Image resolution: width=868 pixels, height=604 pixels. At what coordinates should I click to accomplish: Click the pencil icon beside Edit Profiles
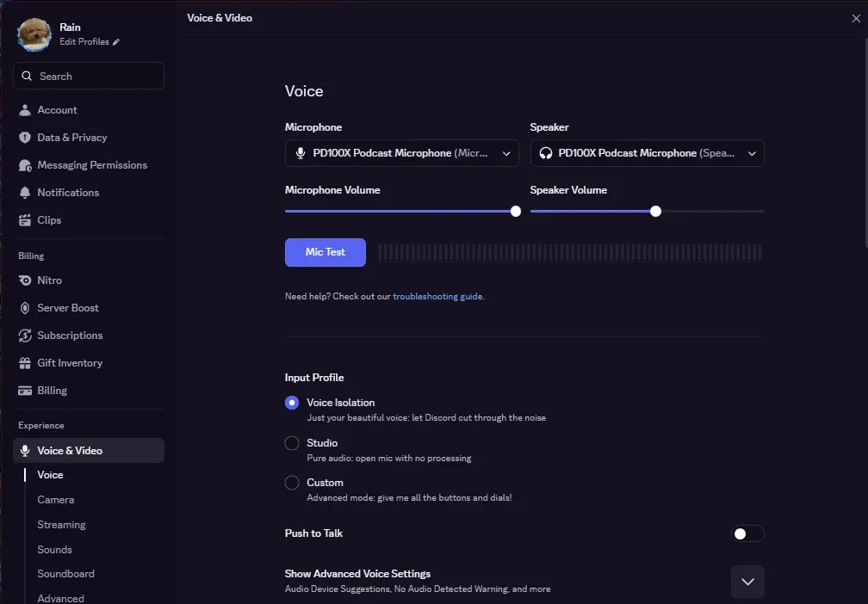coord(115,42)
